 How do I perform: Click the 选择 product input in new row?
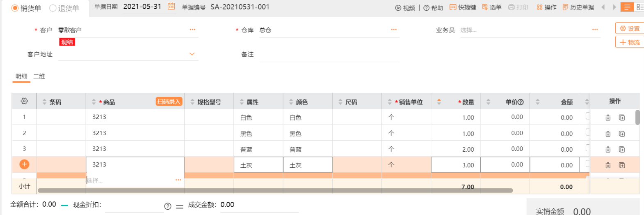[x=130, y=180]
